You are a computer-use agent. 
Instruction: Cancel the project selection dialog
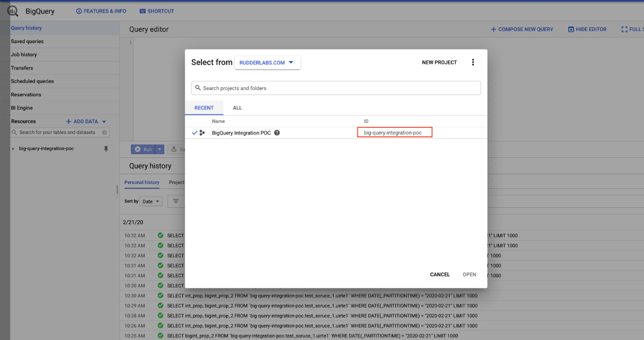pyautogui.click(x=440, y=275)
